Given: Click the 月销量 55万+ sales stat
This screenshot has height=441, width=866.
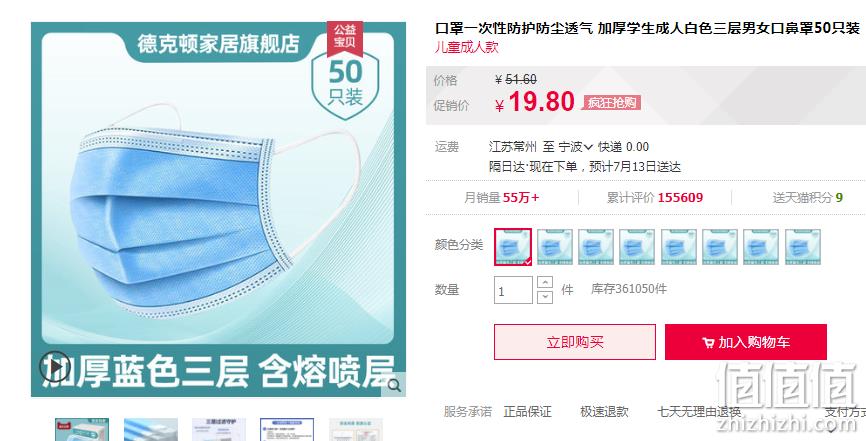Looking at the screenshot, I should coord(501,198).
